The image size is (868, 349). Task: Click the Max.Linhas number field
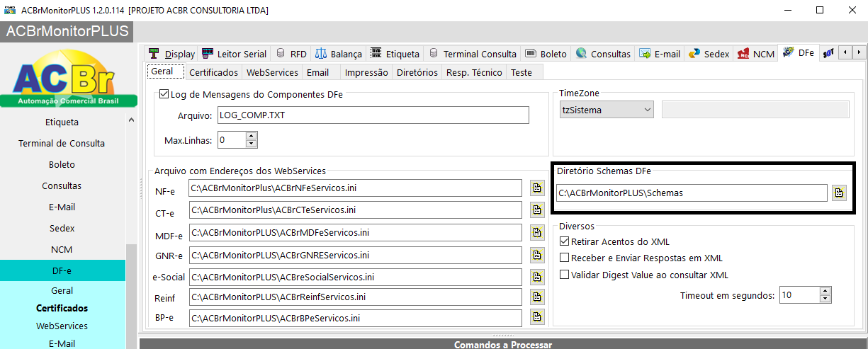231,140
